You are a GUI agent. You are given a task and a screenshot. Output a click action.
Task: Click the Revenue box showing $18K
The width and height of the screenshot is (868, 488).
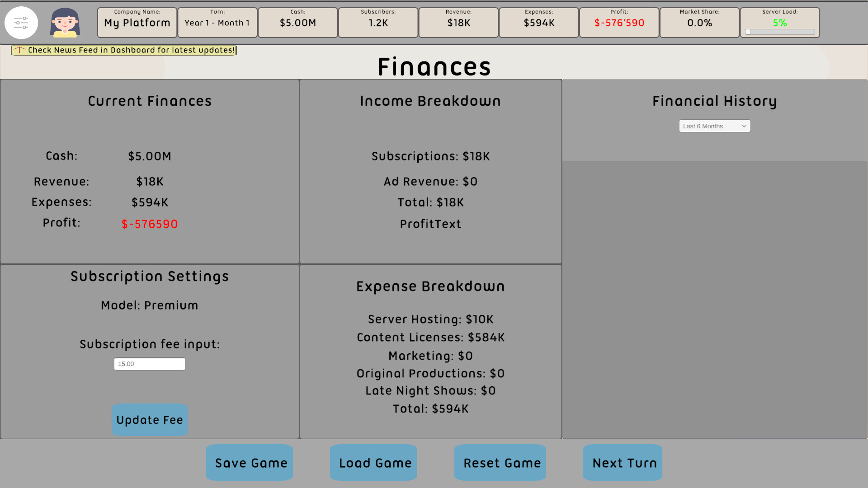(458, 22)
